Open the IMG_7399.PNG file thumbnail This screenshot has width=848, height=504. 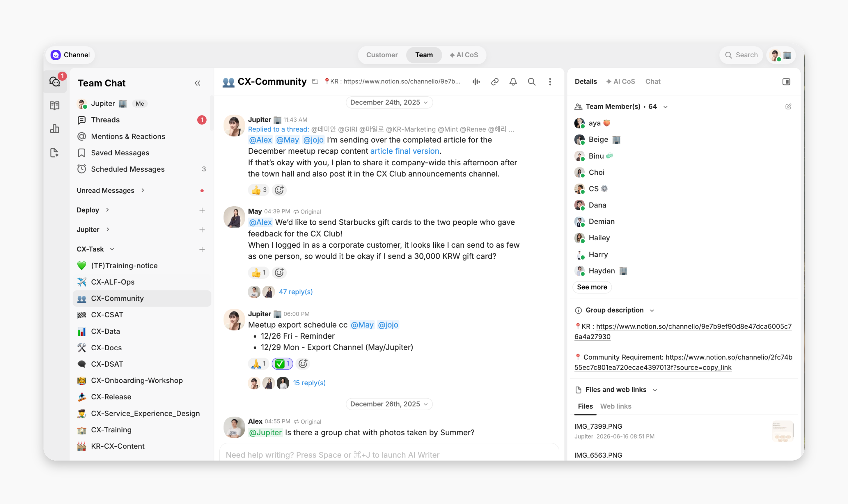tap(782, 431)
